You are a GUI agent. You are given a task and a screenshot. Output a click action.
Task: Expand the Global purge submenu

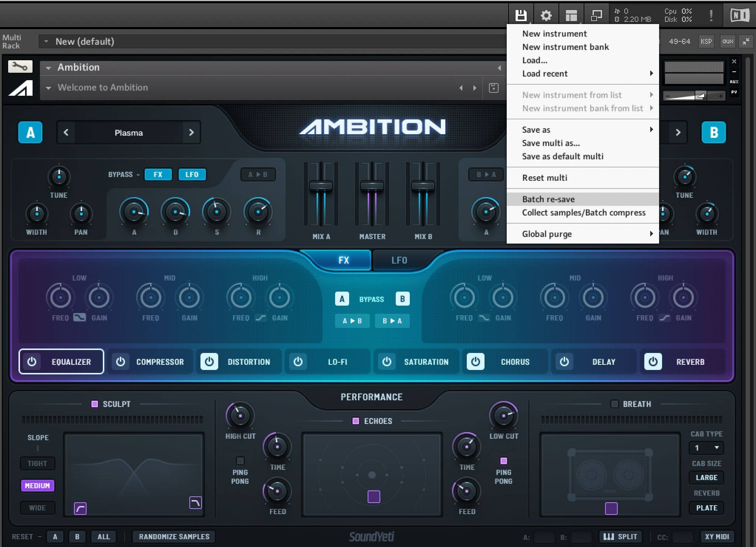[x=583, y=234]
